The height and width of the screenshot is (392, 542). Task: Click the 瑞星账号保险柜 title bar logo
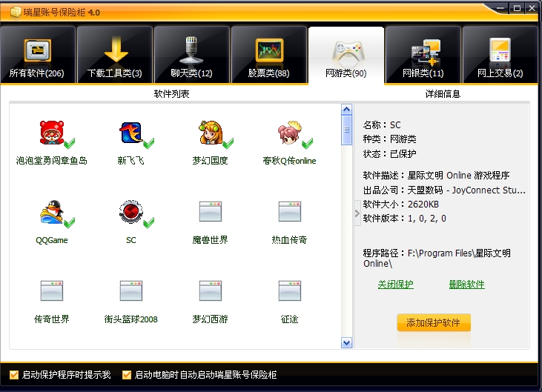(x=16, y=12)
